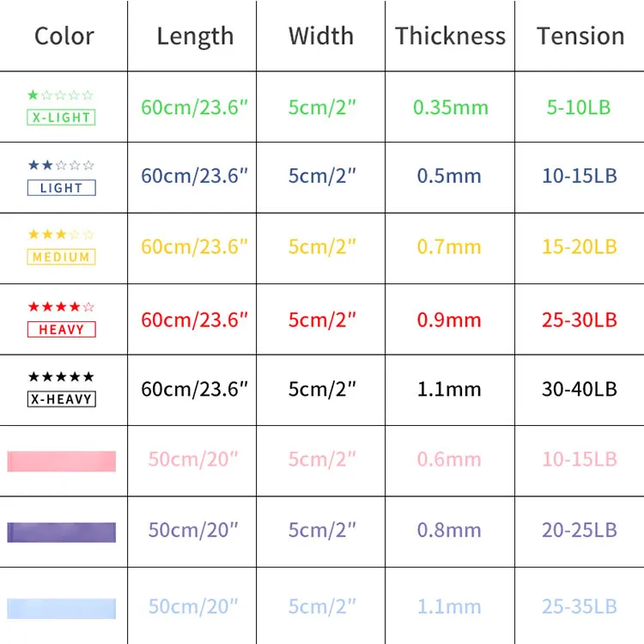Click the 5-10LB tension value
Image resolution: width=644 pixels, height=644 pixels.
tap(579, 107)
